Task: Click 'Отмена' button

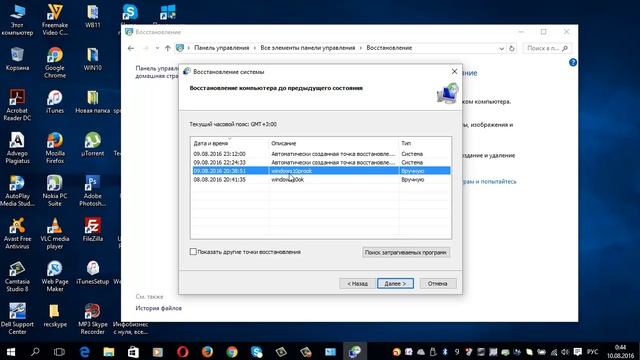Action: [x=438, y=283]
